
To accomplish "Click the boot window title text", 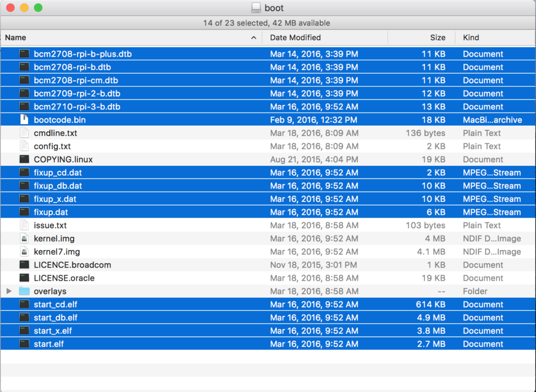I will point(274,8).
